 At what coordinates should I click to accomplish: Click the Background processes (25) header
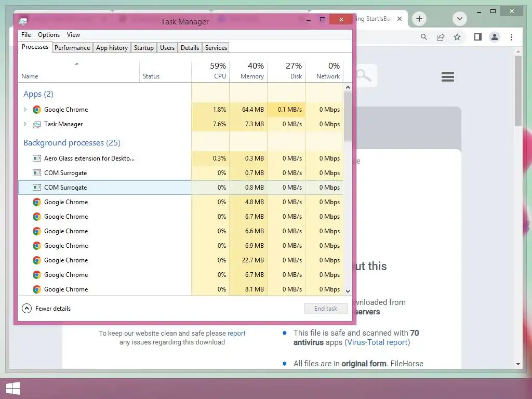tap(72, 143)
